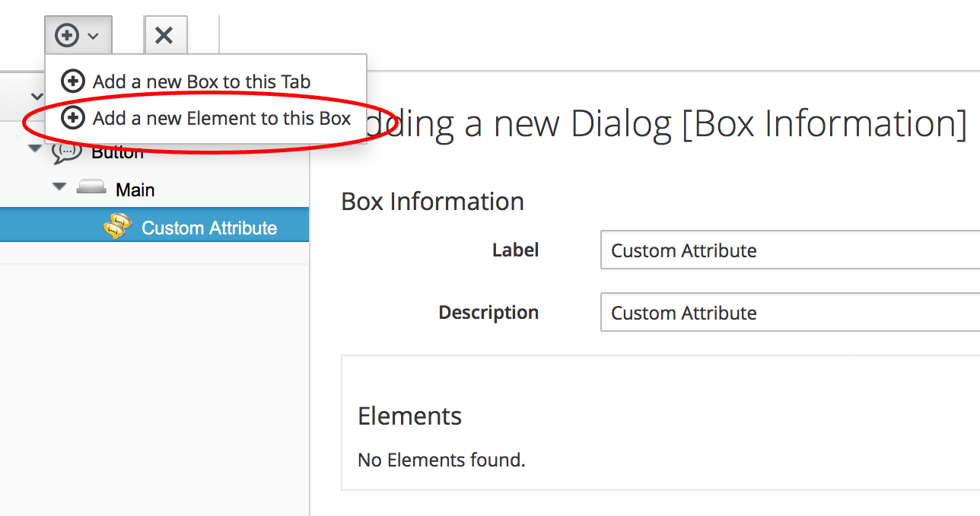
Task: Click the 'Elements' section heading
Action: (x=409, y=416)
